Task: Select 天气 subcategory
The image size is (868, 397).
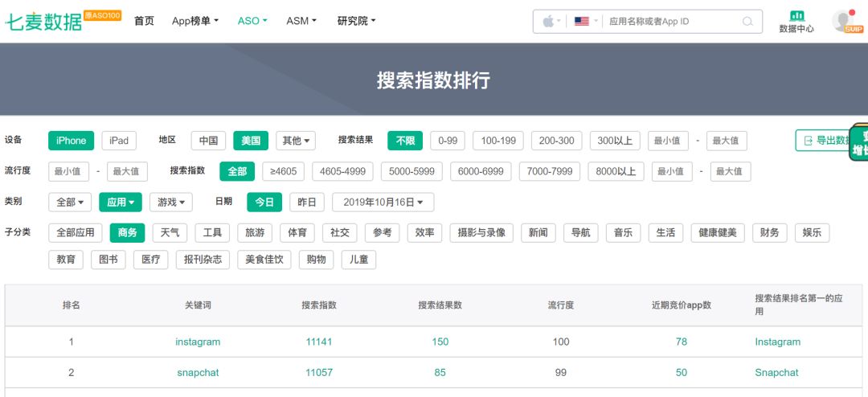Action: [170, 232]
